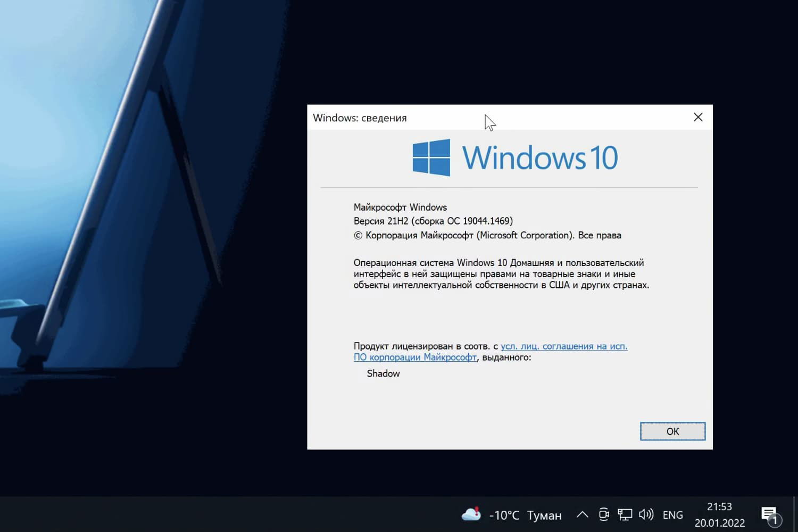Click the date 20.01.2022 in the taskbar
The width and height of the screenshot is (798, 532).
[x=720, y=522]
